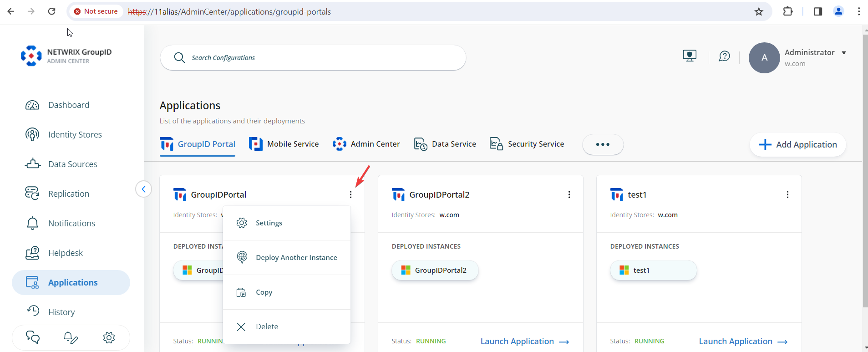This screenshot has height=352, width=868.
Task: Expand the Administrator account dropdown
Action: 844,53
